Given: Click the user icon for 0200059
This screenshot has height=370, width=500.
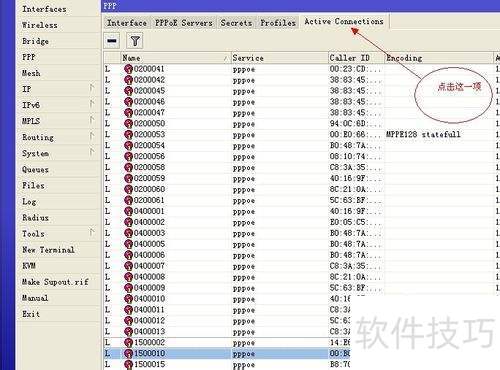Looking at the screenshot, I should point(128,178).
